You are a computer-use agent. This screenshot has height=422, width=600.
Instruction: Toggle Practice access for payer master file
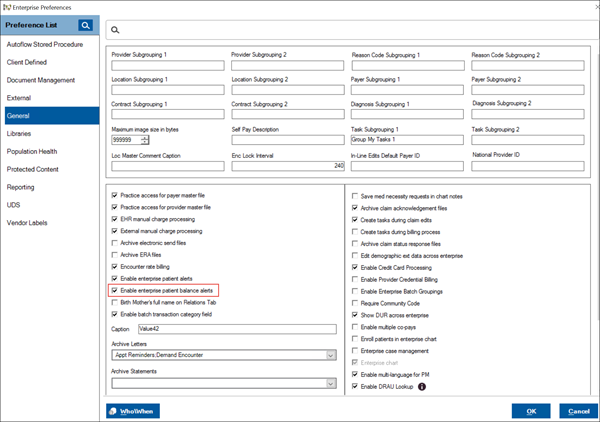114,195
